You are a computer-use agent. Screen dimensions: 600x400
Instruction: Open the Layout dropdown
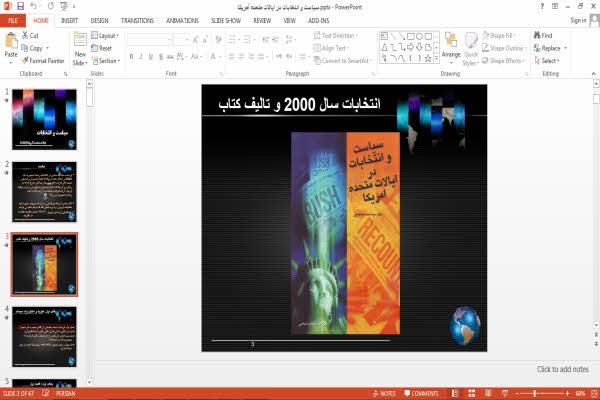pyautogui.click(x=105, y=36)
